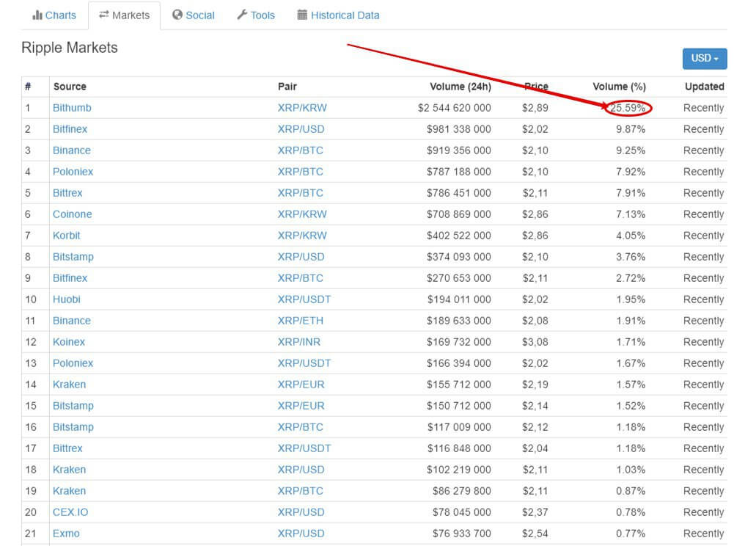Viewport: 756px width, 546px height.
Task: Open the CEX.IO exchange link
Action: pyautogui.click(x=70, y=512)
